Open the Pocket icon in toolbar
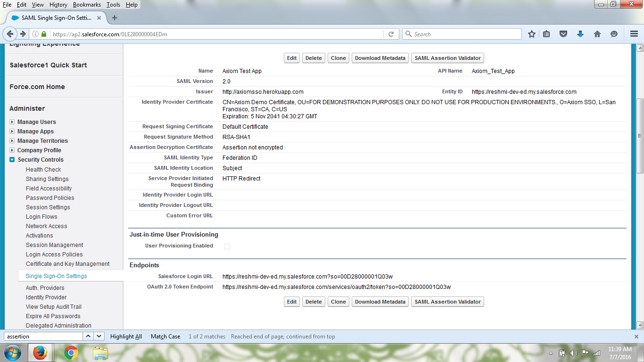This screenshot has width=644, height=362. pyautogui.click(x=563, y=34)
